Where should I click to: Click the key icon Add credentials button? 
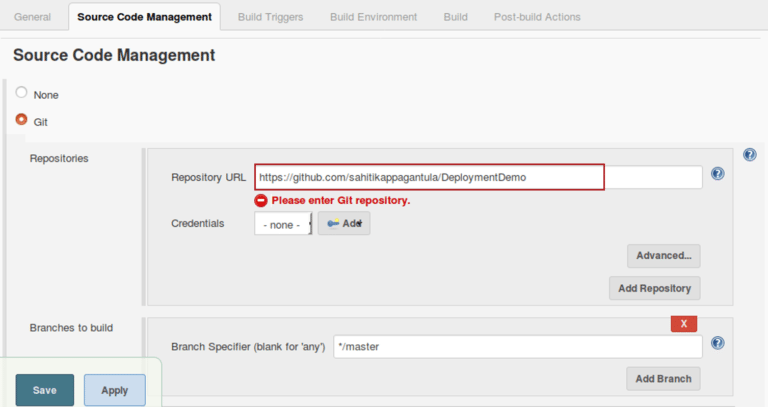(x=344, y=224)
